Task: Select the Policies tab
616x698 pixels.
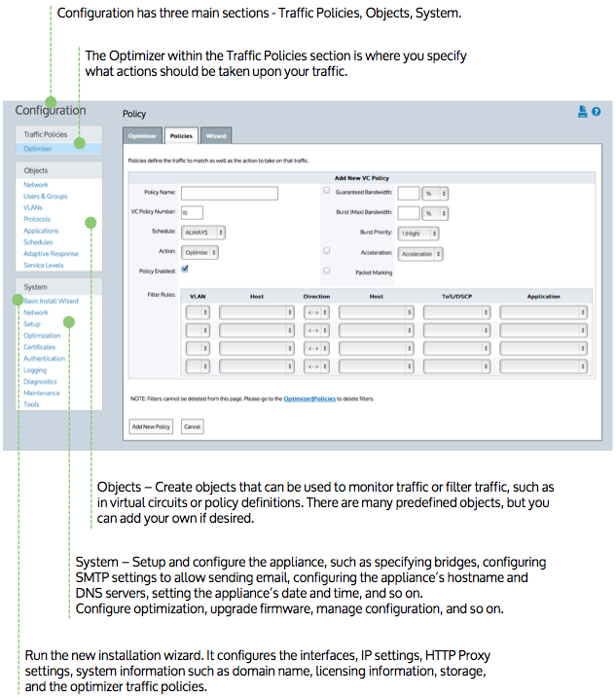Action: (x=181, y=135)
